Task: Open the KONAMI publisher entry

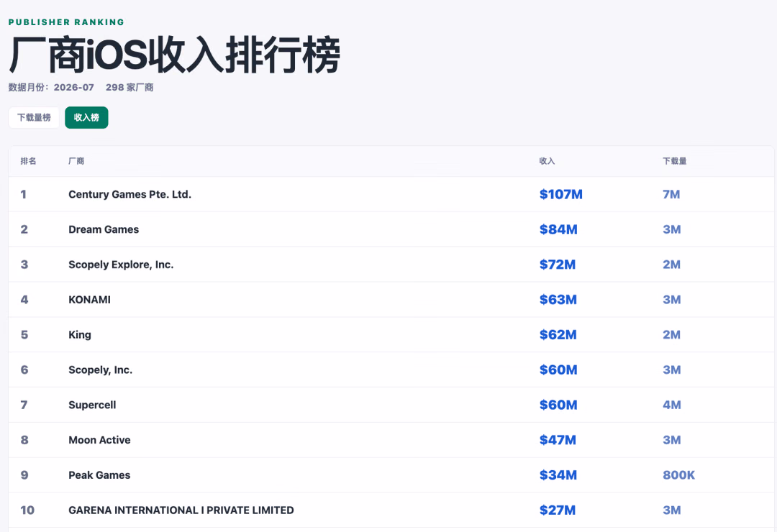Action: pyautogui.click(x=90, y=300)
